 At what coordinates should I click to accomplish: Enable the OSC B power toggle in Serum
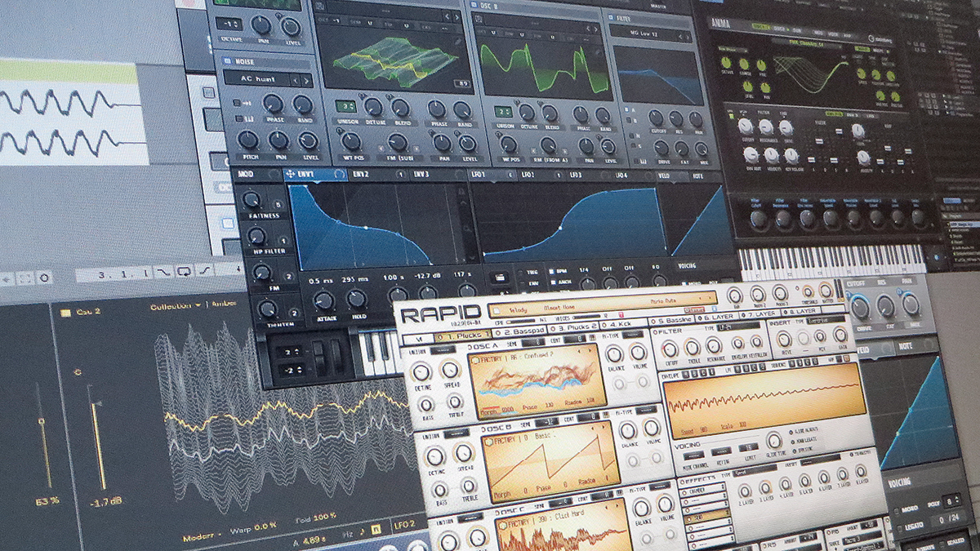coord(474,5)
